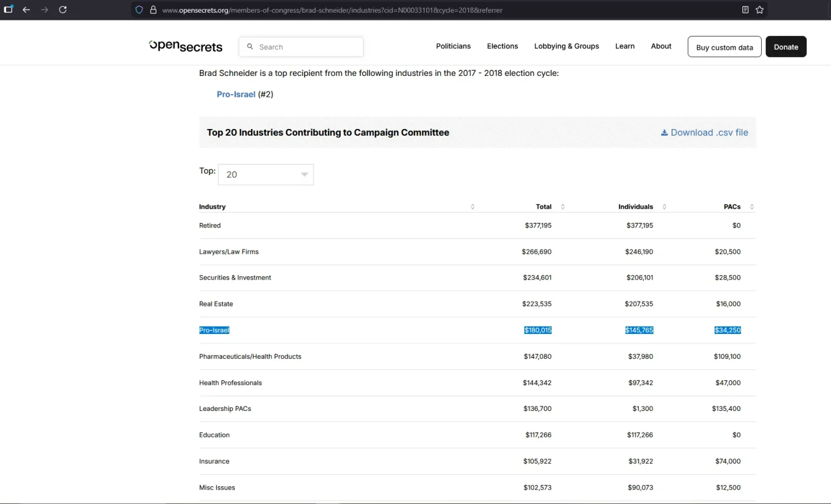This screenshot has width=831, height=504.
Task: Go back to the previous page
Action: 26,10
